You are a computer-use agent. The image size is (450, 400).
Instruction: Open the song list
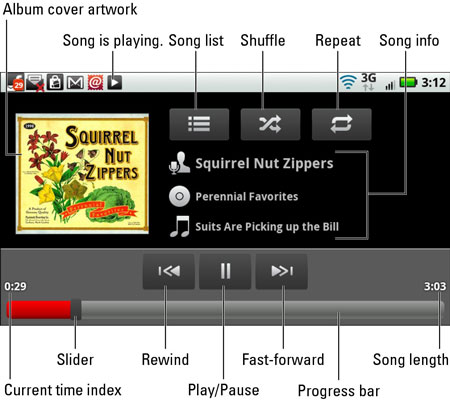click(199, 124)
